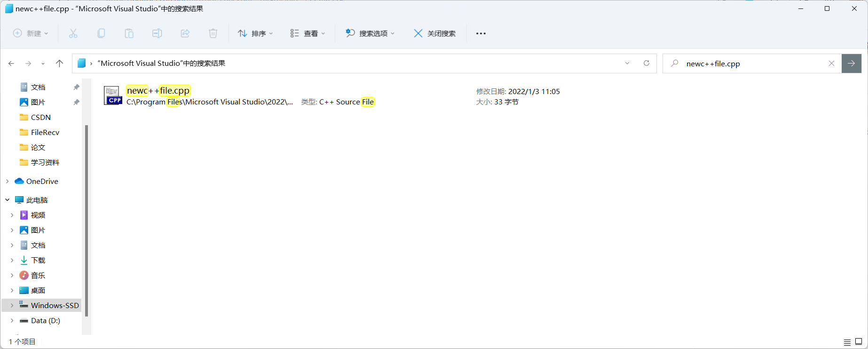Select 此电脑 (This PC)

point(37,200)
